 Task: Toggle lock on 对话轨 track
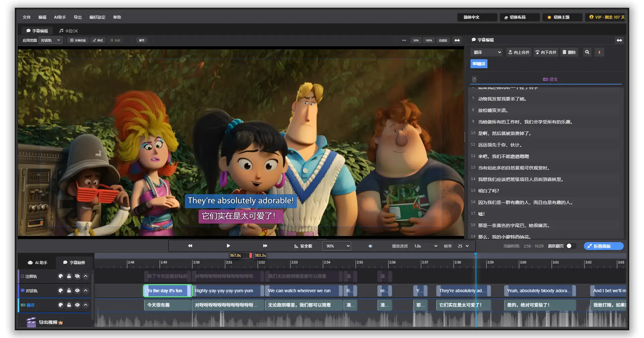(69, 291)
